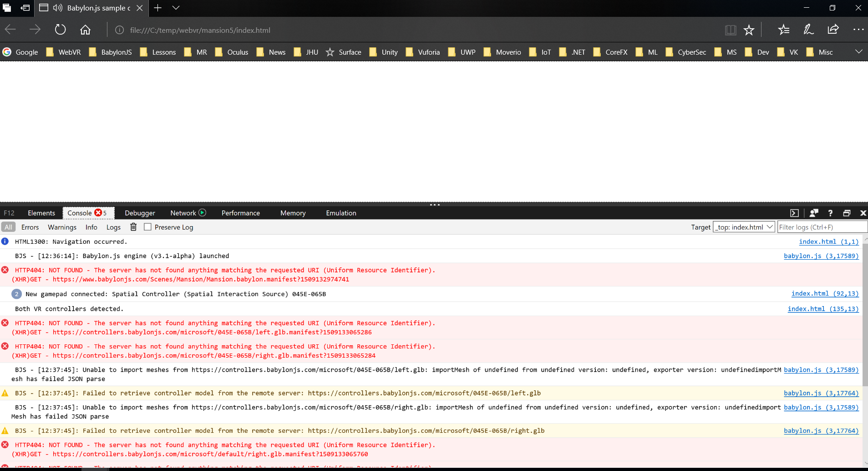This screenshot has width=868, height=471.
Task: Open the tabs you've set aside icon
Action: (7, 8)
